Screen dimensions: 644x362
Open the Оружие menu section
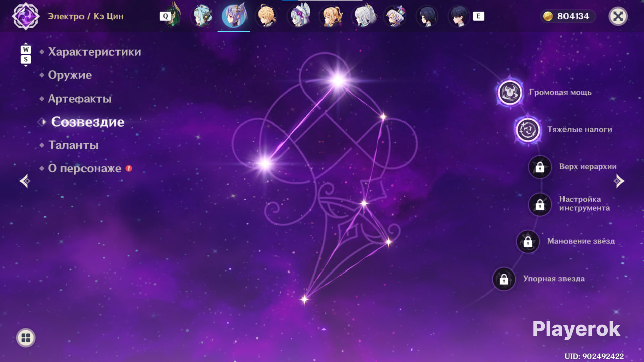(x=70, y=75)
